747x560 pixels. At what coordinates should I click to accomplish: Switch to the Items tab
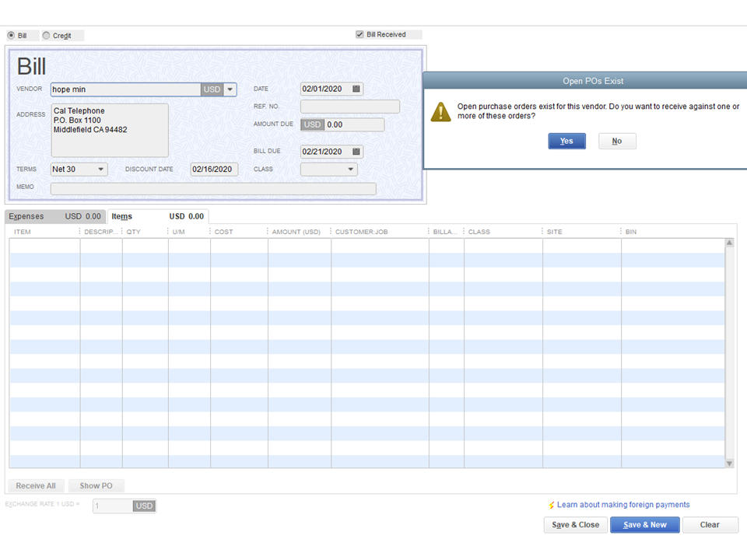[158, 216]
